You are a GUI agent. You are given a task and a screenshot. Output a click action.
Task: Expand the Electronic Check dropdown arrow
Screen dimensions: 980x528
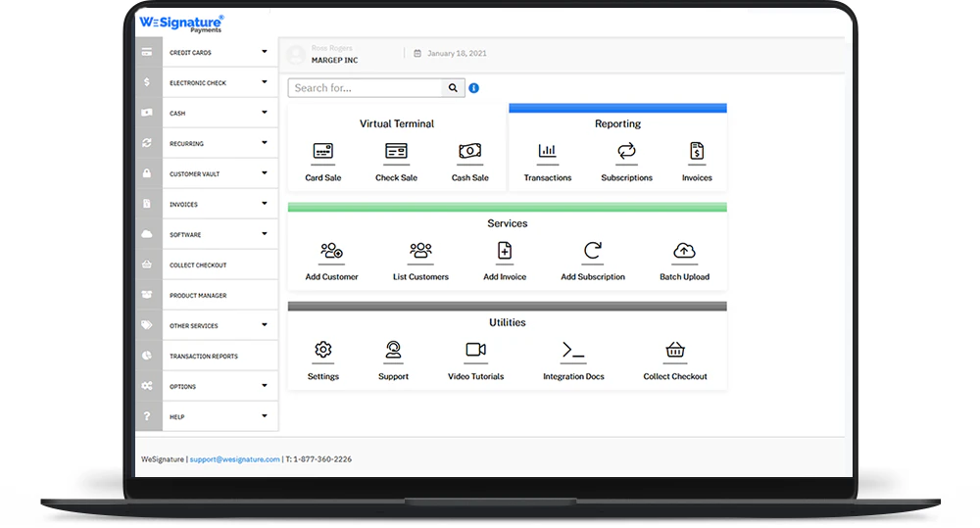[x=265, y=82]
